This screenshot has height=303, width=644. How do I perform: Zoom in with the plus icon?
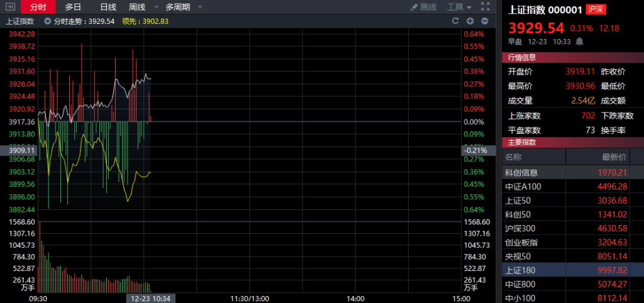click(x=469, y=21)
